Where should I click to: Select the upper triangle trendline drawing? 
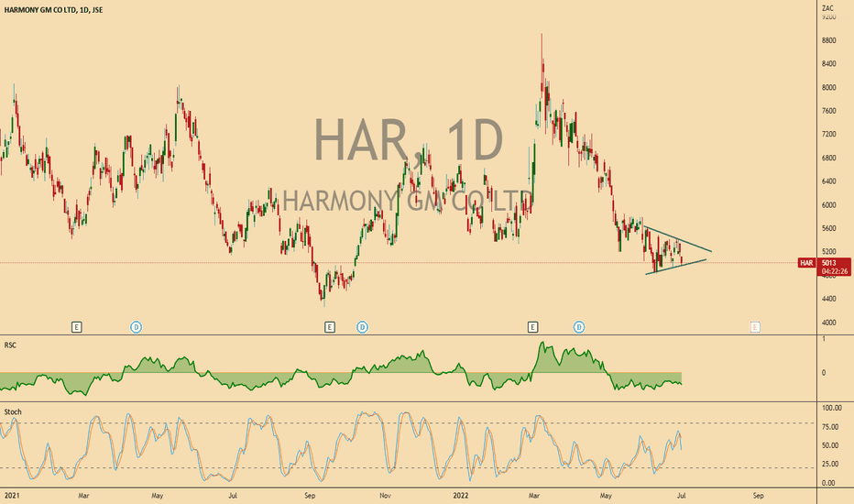(677, 238)
